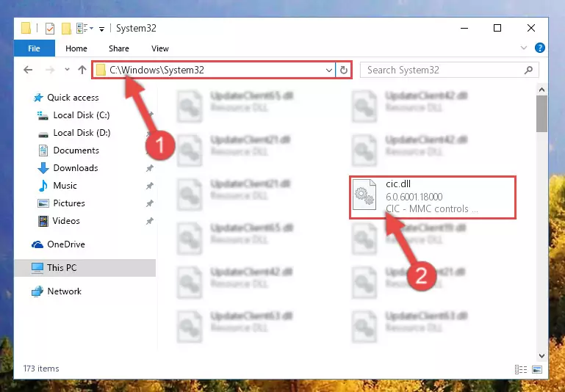This screenshot has width=565, height=392.
Task: Select This PC in navigation pane
Action: [62, 268]
